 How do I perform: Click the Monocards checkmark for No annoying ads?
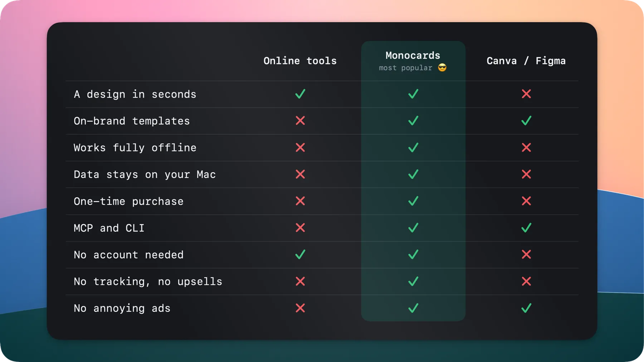(413, 308)
